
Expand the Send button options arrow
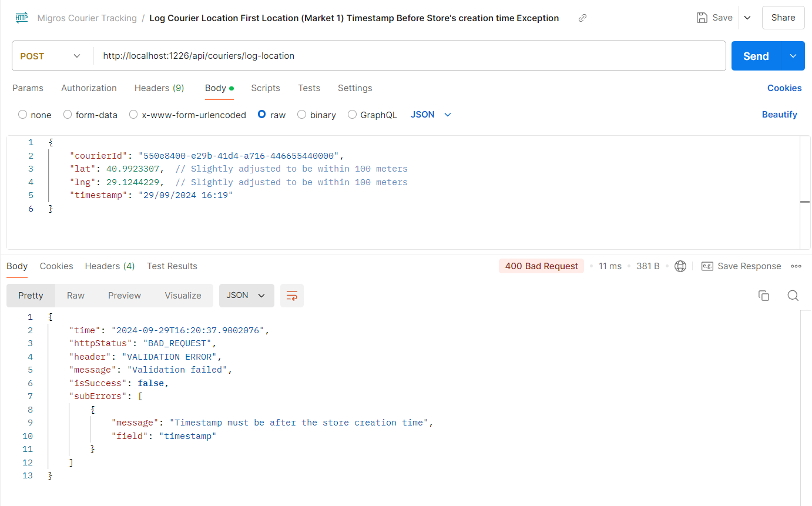coord(793,56)
